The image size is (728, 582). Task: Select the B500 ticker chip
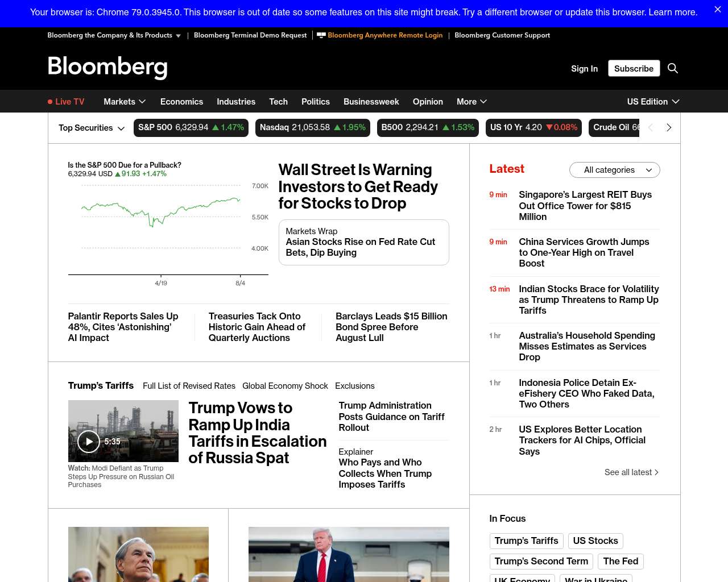pyautogui.click(x=428, y=128)
